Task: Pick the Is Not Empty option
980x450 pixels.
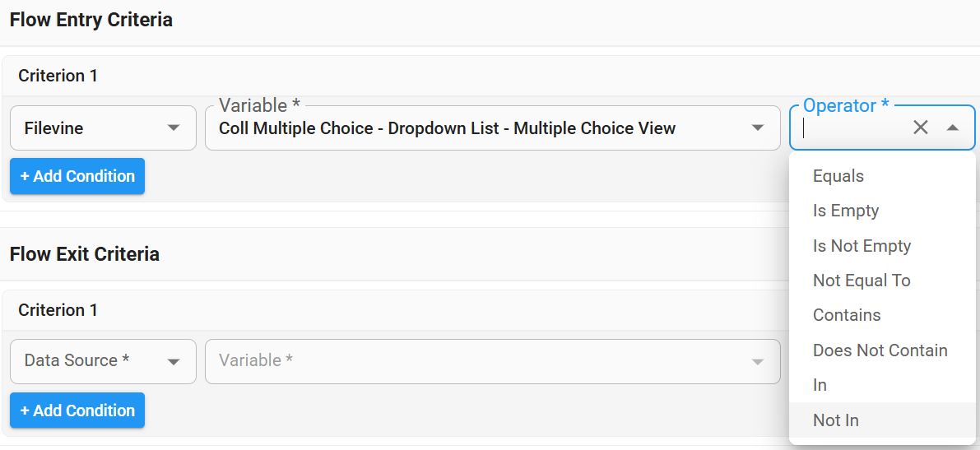Action: pos(862,246)
